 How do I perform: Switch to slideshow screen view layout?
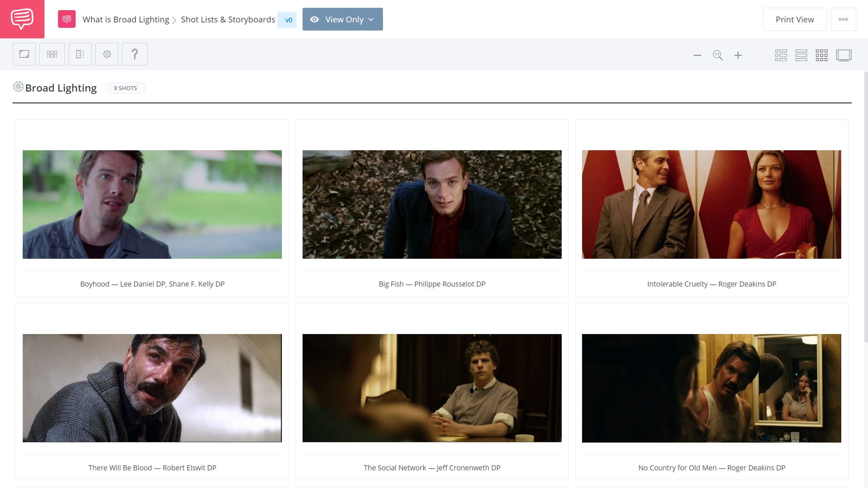(x=844, y=55)
